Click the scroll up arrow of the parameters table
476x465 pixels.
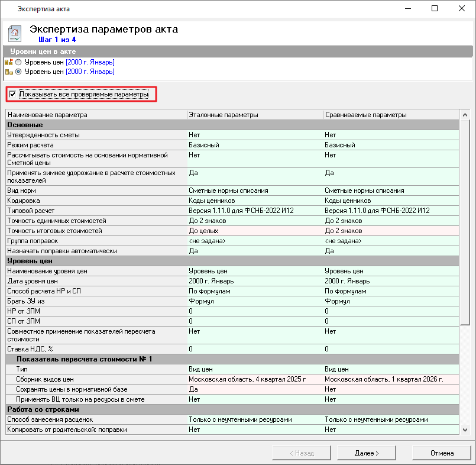465,115
